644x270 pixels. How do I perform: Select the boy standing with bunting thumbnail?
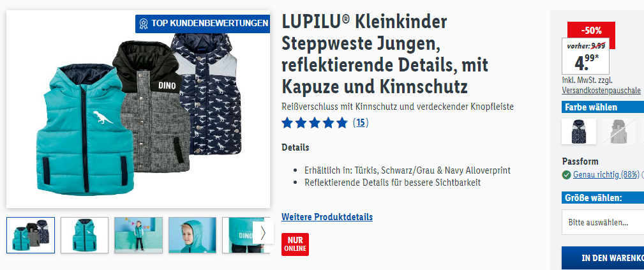point(139,235)
